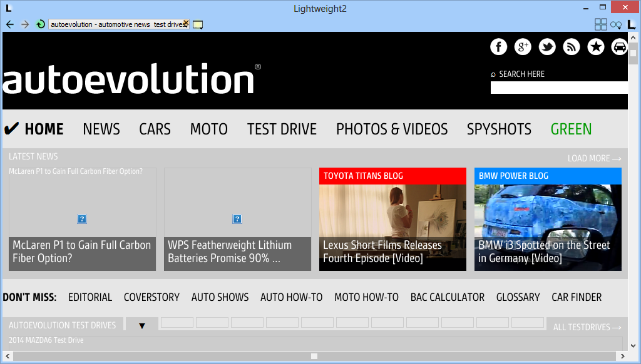This screenshot has height=364, width=641.
Task: Open COVERSTORY link
Action: (151, 297)
